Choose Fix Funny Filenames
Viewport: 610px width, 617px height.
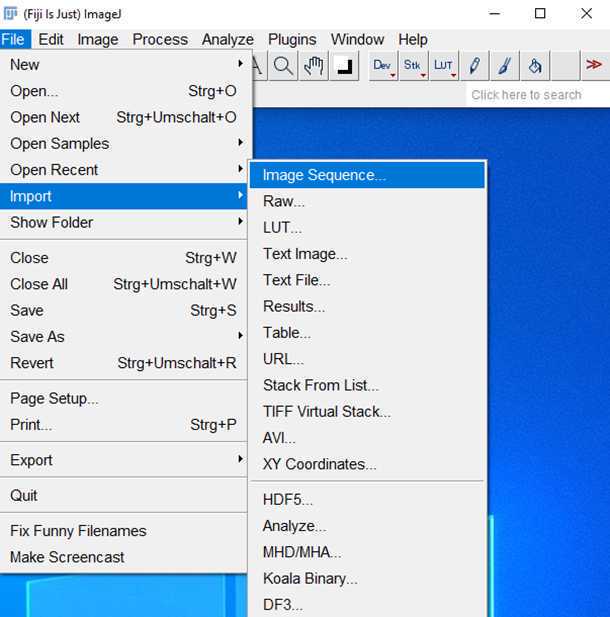click(x=124, y=531)
